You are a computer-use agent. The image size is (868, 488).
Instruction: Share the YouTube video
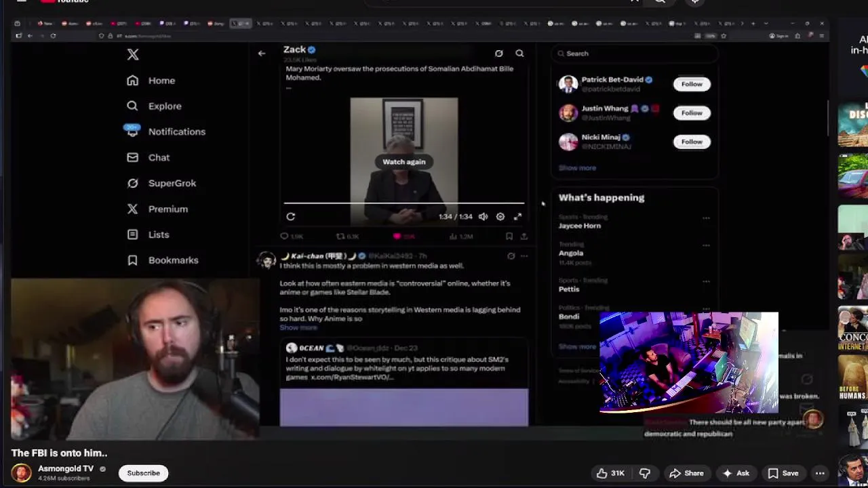pos(686,473)
